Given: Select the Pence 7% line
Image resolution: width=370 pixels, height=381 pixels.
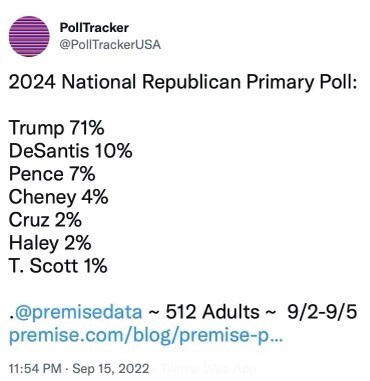Looking at the screenshot, I should pyautogui.click(x=52, y=174).
